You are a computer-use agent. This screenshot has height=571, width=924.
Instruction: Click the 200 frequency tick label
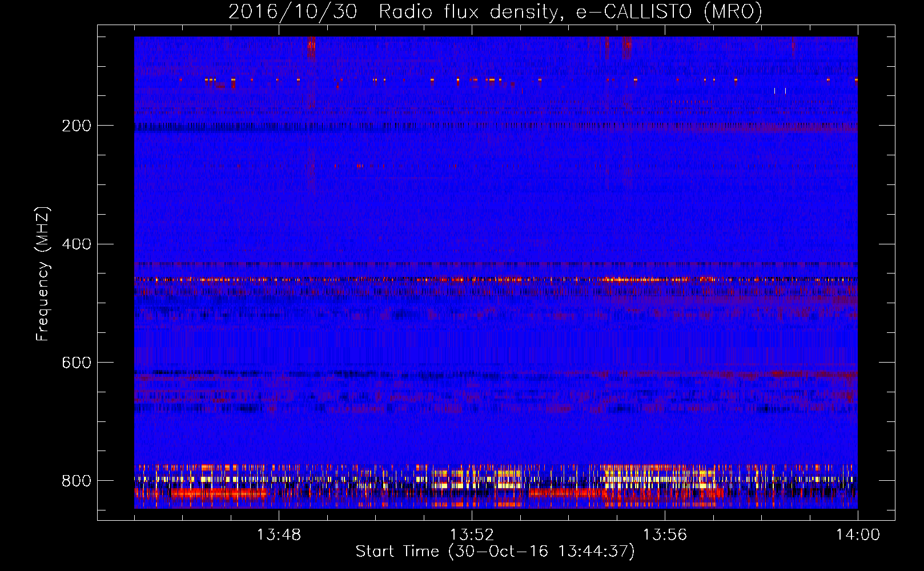[x=77, y=126]
